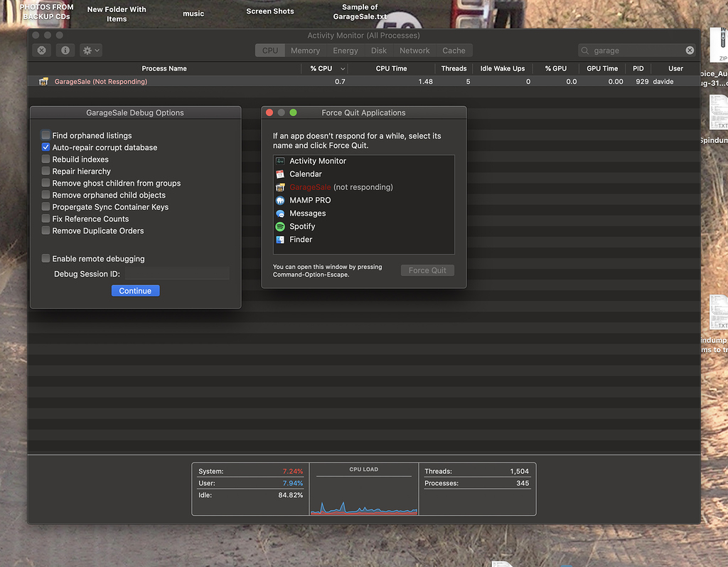The image size is (728, 567).
Task: Check Fix Reference Counts
Action: coord(45,218)
